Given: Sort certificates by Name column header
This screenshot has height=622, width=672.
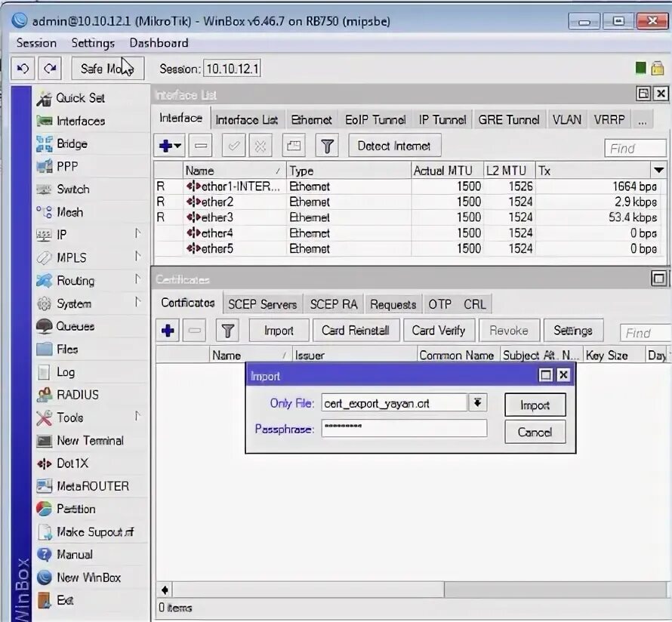Looking at the screenshot, I should pyautogui.click(x=250, y=355).
